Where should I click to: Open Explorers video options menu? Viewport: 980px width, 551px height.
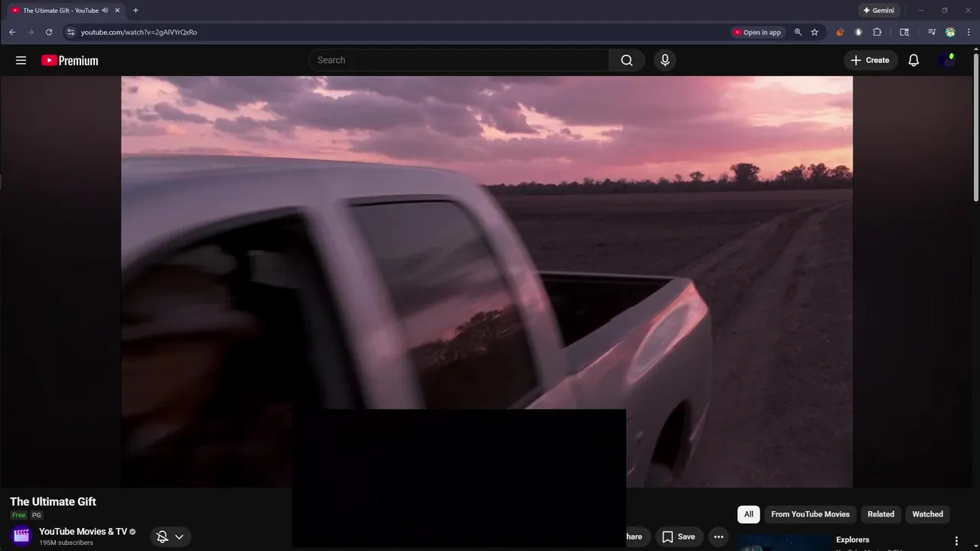click(955, 540)
